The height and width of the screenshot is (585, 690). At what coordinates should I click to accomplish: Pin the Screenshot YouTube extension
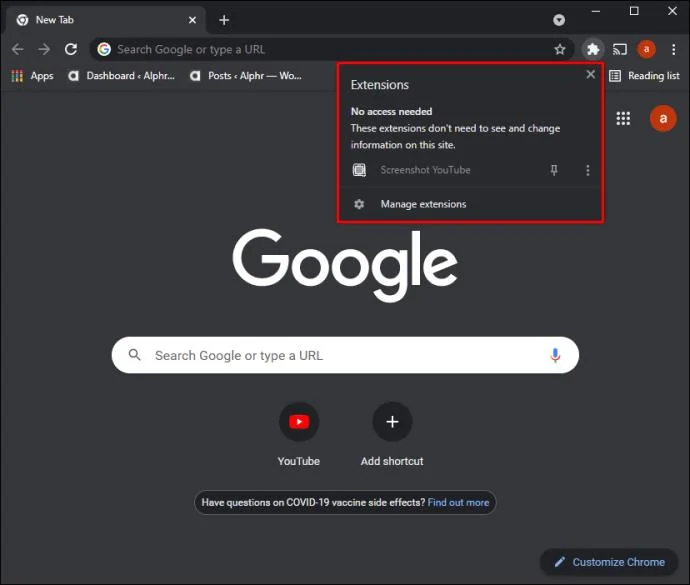pos(554,170)
